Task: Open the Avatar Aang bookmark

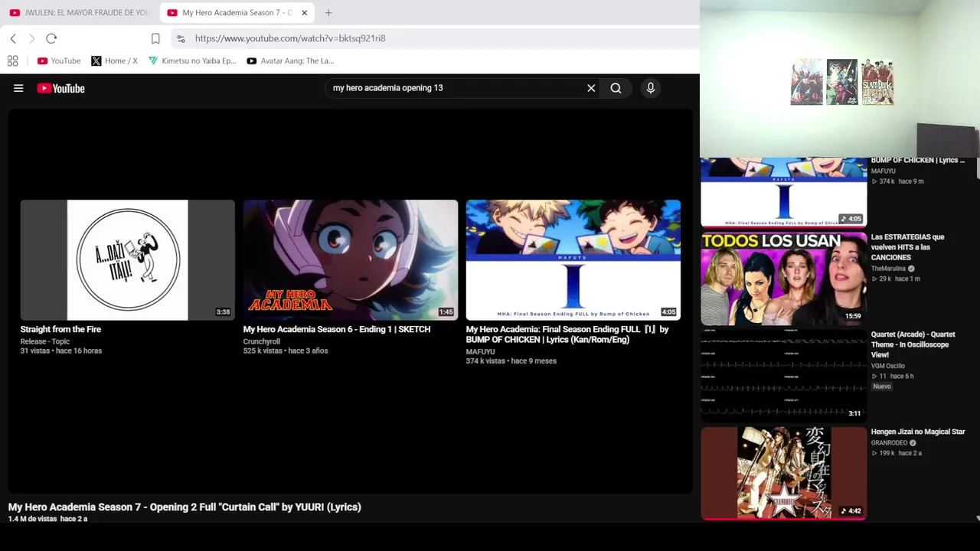Action: click(290, 60)
